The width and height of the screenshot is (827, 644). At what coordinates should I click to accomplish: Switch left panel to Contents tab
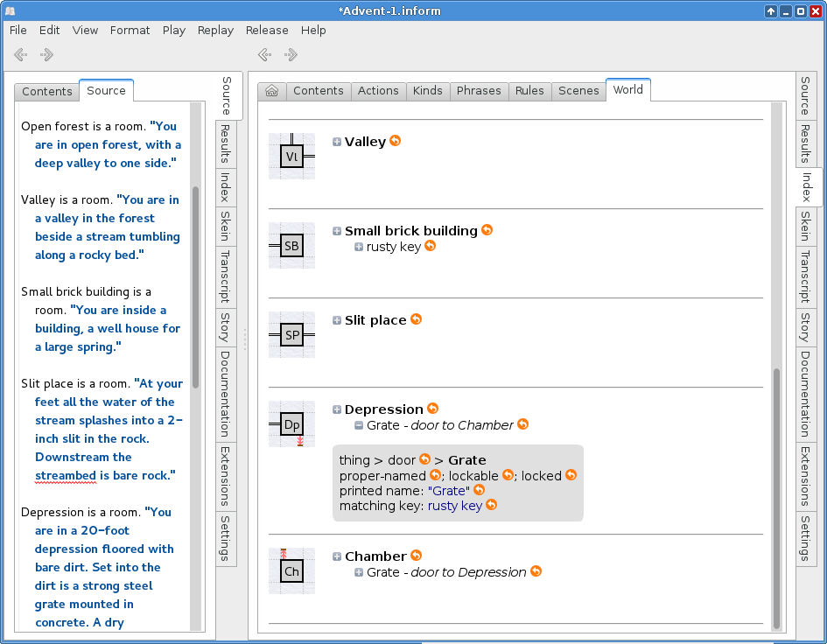[47, 91]
